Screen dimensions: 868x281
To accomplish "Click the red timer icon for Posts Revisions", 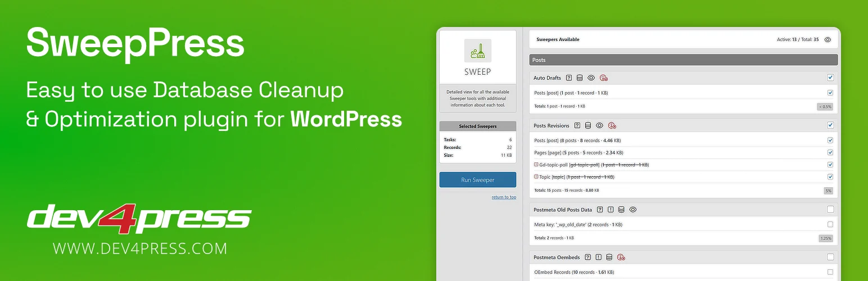I will coord(612,125).
